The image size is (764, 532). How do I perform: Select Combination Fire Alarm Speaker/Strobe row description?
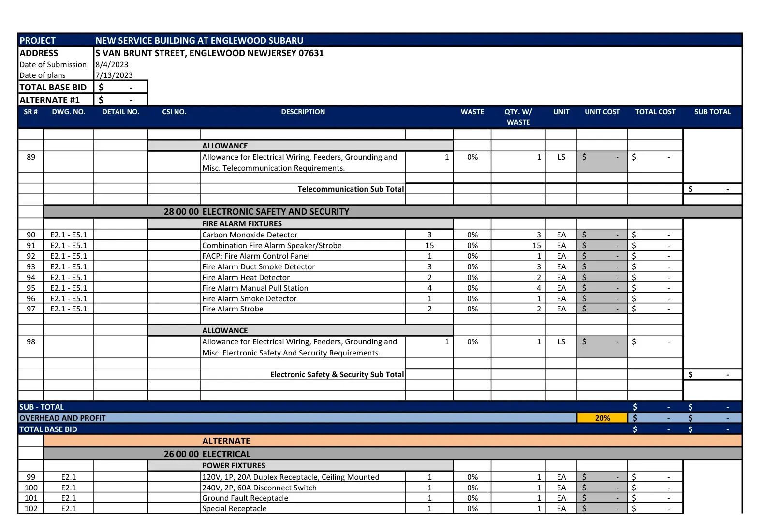point(303,245)
